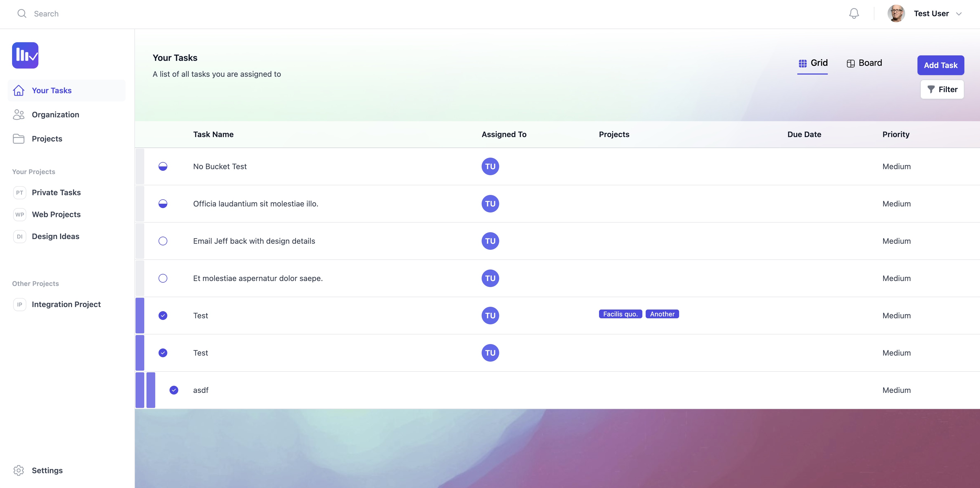Click the Grid view icon
Viewport: 980px width, 488px height.
803,64
